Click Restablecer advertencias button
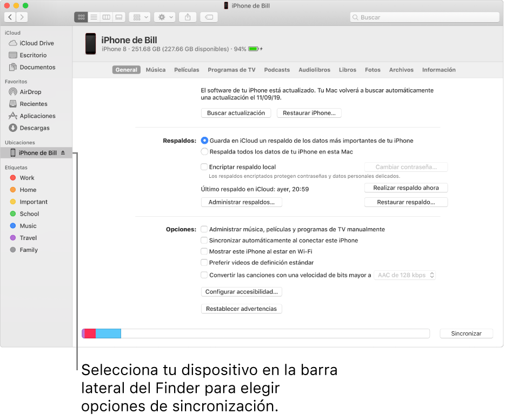The height and width of the screenshot is (420, 505). click(x=242, y=309)
